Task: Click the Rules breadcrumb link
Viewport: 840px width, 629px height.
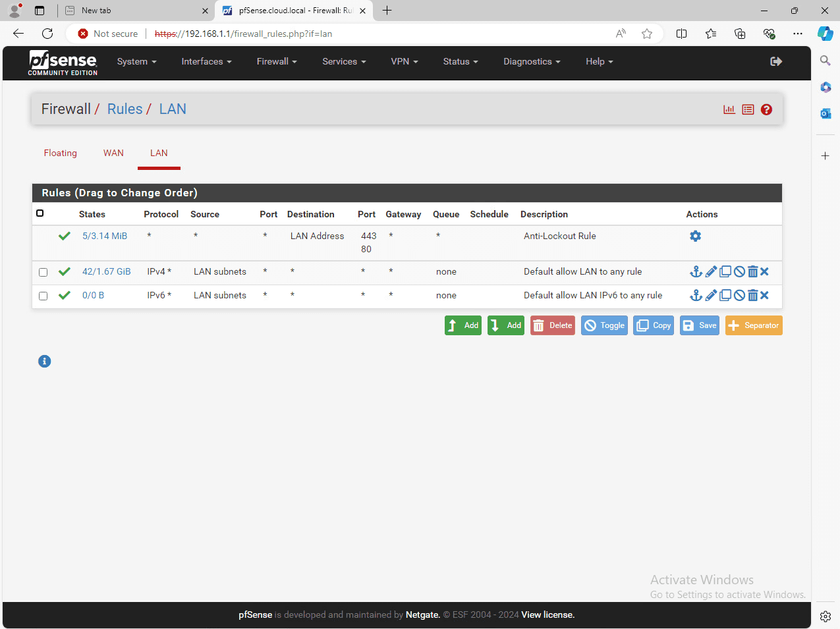Action: (x=125, y=109)
